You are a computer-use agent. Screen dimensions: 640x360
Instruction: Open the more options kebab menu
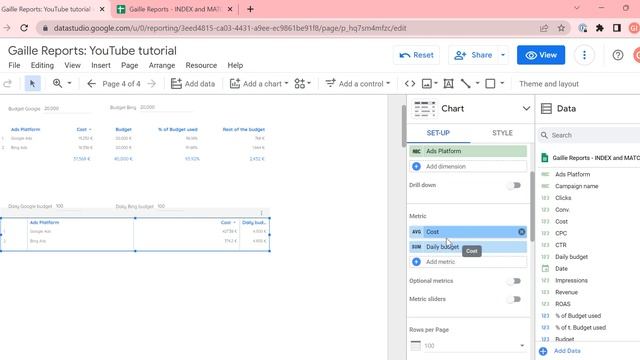coord(584,55)
